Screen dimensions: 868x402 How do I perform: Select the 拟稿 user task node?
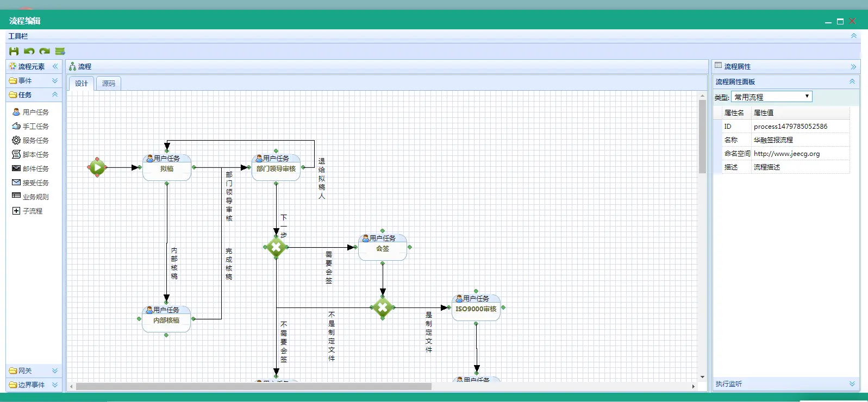click(x=167, y=167)
